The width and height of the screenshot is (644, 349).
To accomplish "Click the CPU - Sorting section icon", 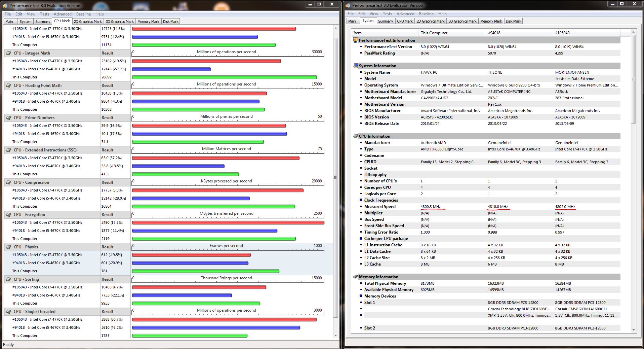I will pos(9,279).
